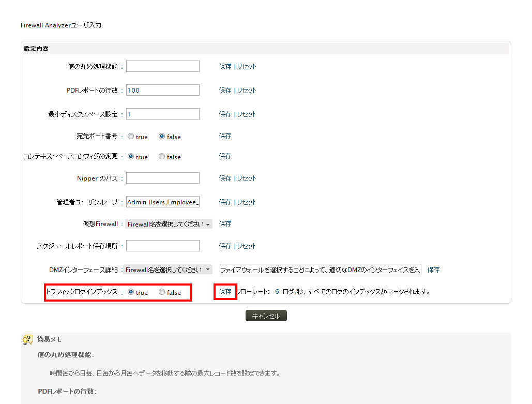The height and width of the screenshot is (404, 532).
Task: Click the 簡易メモ heading text
Action: 50,339
